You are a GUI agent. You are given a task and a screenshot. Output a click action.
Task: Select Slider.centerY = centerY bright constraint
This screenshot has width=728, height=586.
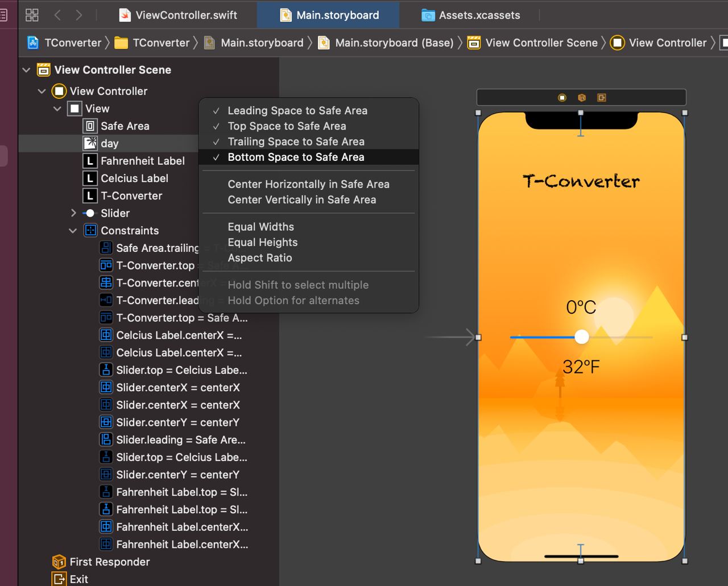(x=177, y=423)
